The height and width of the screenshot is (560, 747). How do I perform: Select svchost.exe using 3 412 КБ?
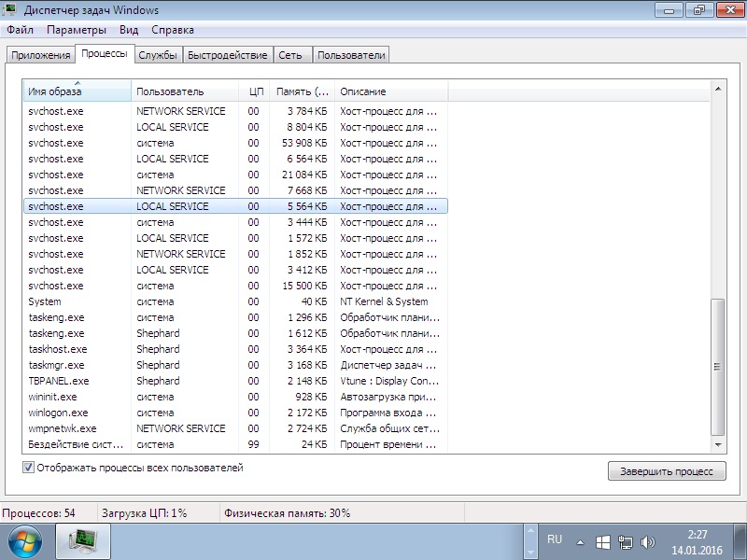(235, 270)
